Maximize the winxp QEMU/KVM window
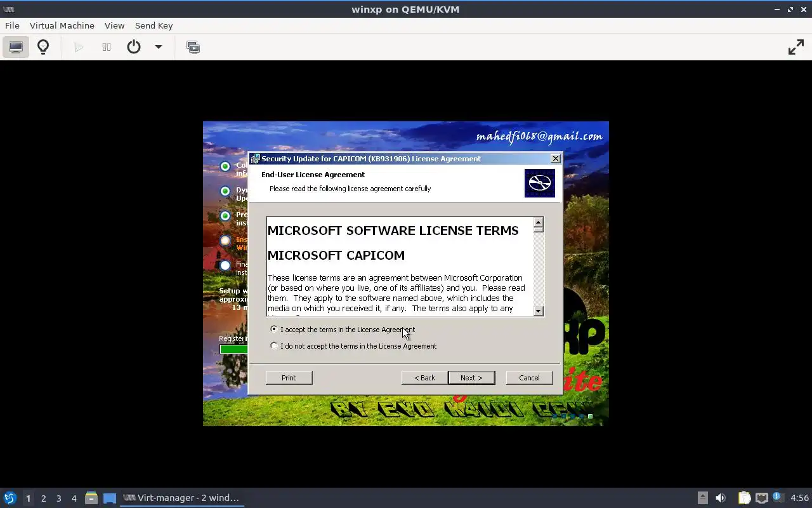This screenshot has width=812, height=508. [x=790, y=10]
